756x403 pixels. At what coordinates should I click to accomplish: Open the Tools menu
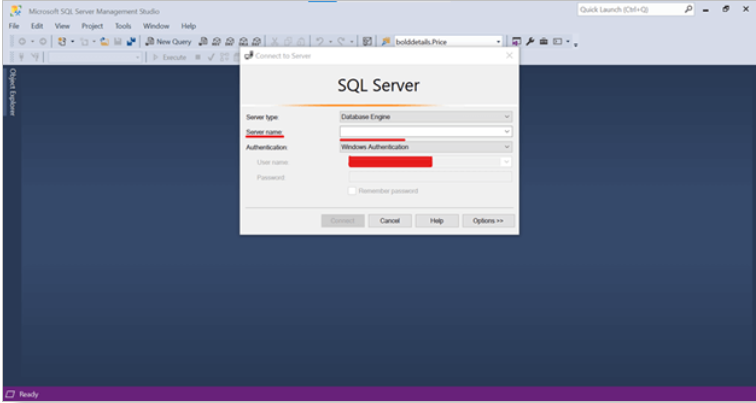[123, 26]
